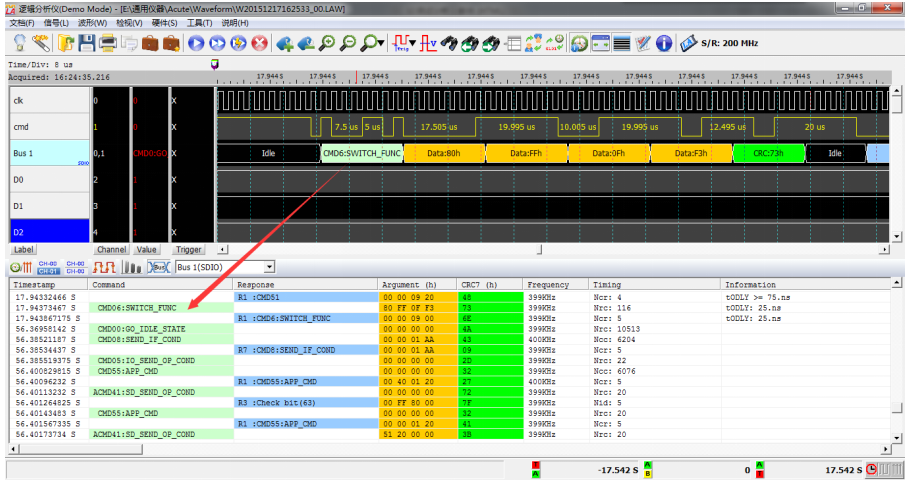Open the 检视(V) menu
The width and height of the screenshot is (910, 480).
coord(129,23)
